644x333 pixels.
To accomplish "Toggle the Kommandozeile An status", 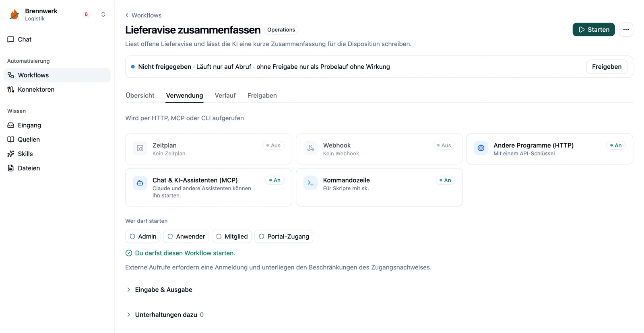I will [446, 181].
